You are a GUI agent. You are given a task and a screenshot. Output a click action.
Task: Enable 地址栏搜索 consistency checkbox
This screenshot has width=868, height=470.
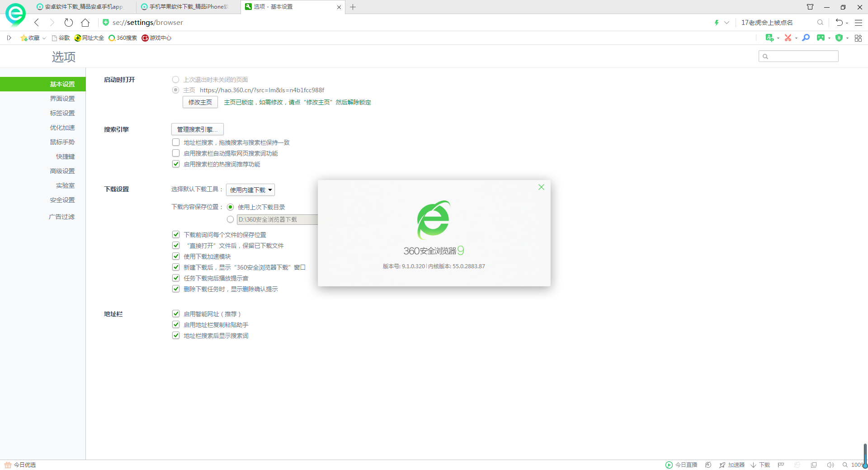point(176,142)
